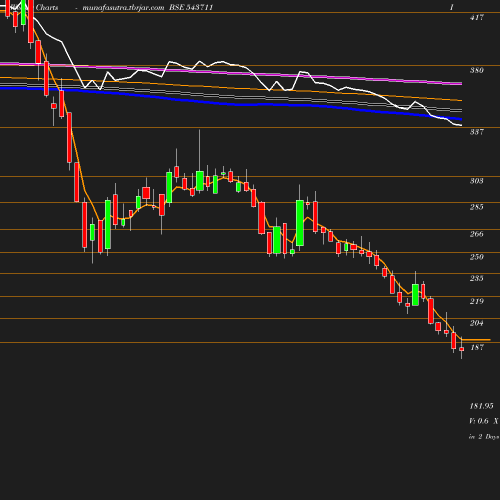
Task: Click the 219 price level label
Action: click(x=477, y=301)
